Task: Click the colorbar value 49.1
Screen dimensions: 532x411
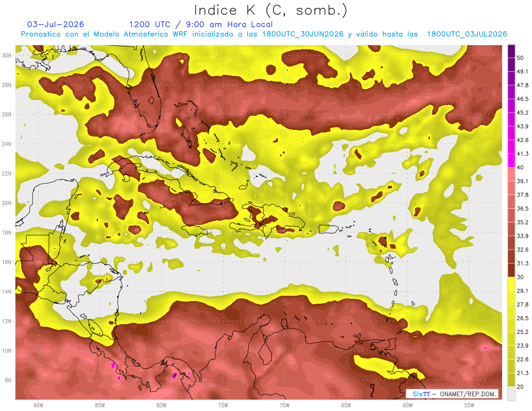Action: 523,71
